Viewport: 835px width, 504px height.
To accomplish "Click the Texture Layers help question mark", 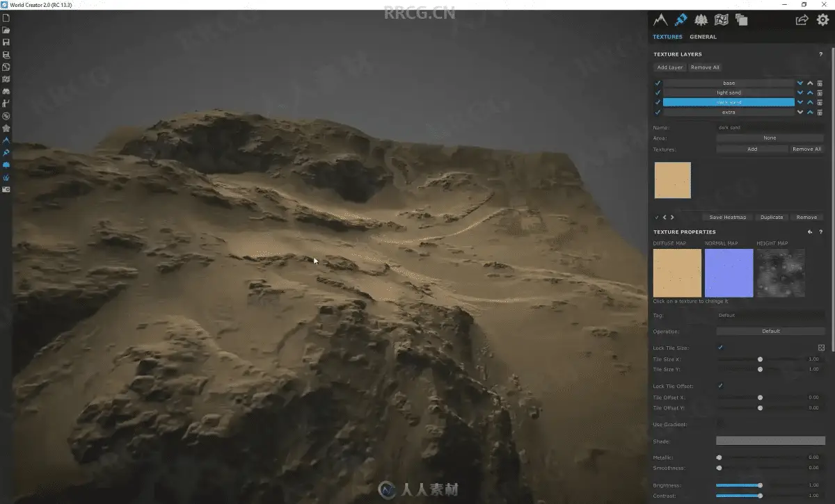I will (821, 54).
